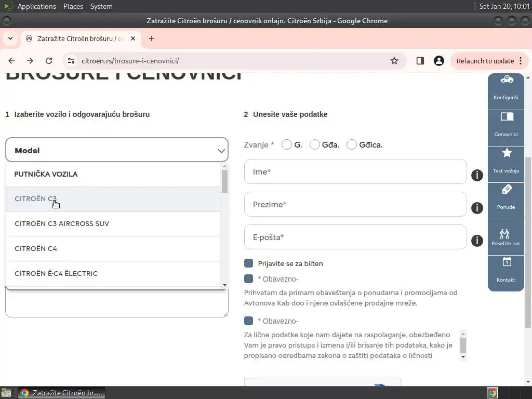The height and width of the screenshot is (399, 532).
Task: Open the Cenovnici brochure icon
Action: click(507, 117)
